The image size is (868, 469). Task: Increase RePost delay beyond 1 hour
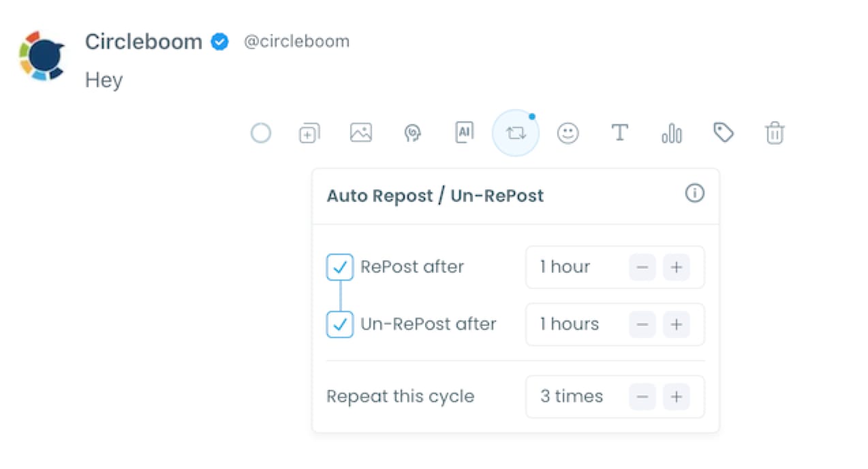pyautogui.click(x=677, y=267)
